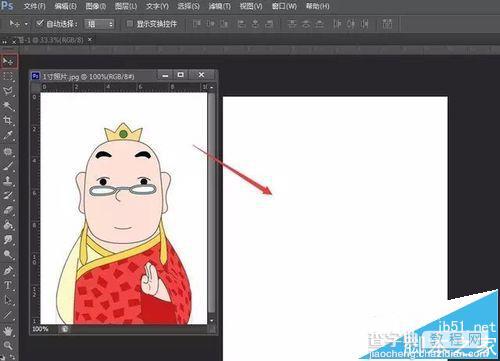Open the 视图(V) menu
The image size is (500, 361).
click(x=251, y=6)
